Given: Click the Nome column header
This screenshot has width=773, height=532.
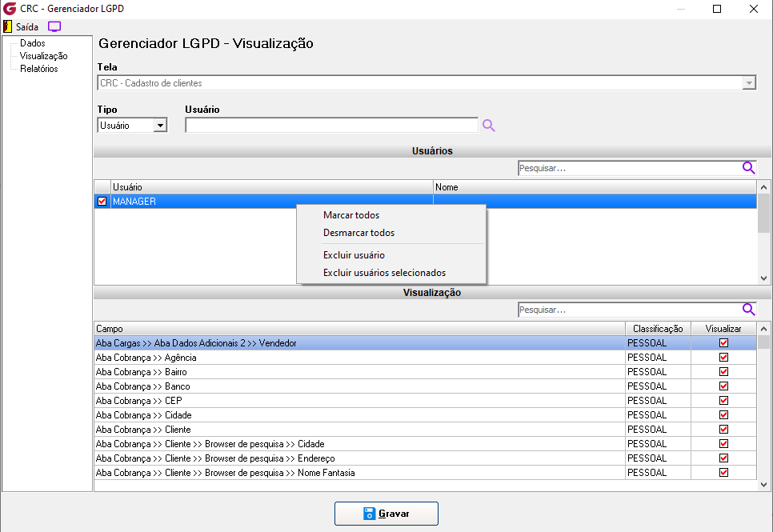Looking at the screenshot, I should click(595, 187).
